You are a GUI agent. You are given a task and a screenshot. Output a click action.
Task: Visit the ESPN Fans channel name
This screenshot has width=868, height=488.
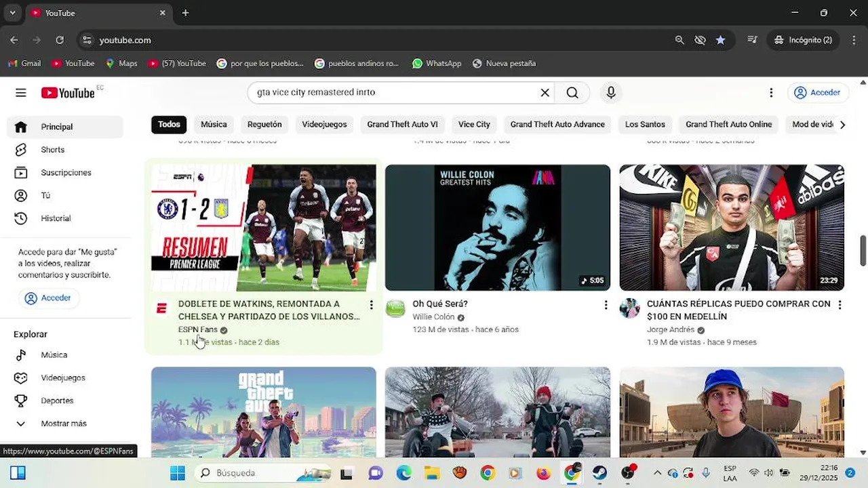pyautogui.click(x=198, y=330)
